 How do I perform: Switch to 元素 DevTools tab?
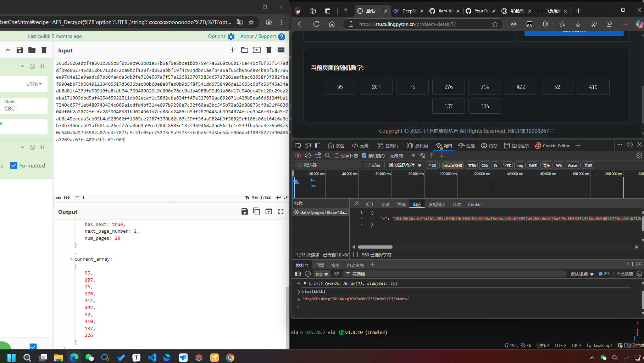pos(360,146)
